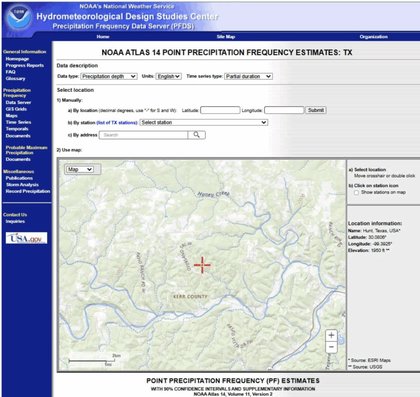This screenshot has height=397, width=420.
Task: Click Source: USGS footnote
Action: (366, 367)
